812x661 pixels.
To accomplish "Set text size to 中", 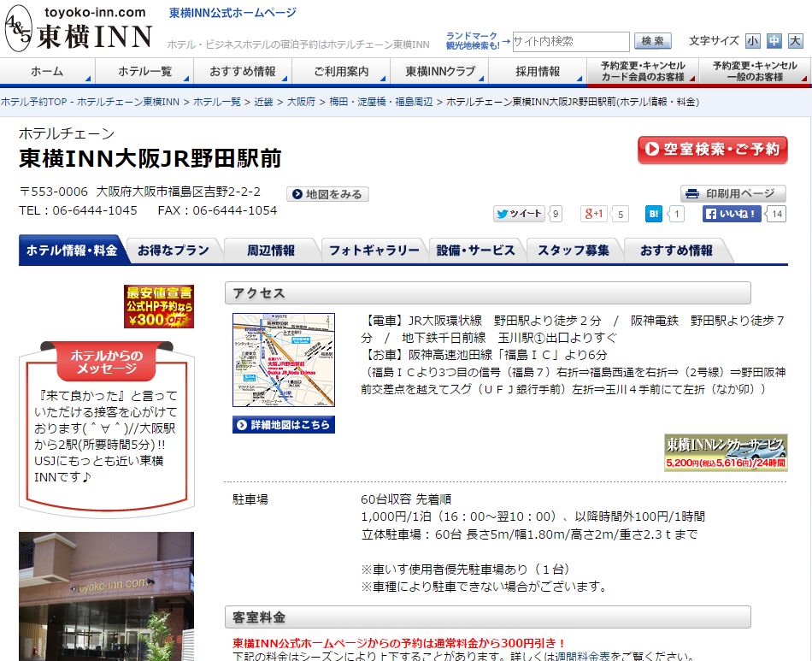I will click(x=774, y=41).
